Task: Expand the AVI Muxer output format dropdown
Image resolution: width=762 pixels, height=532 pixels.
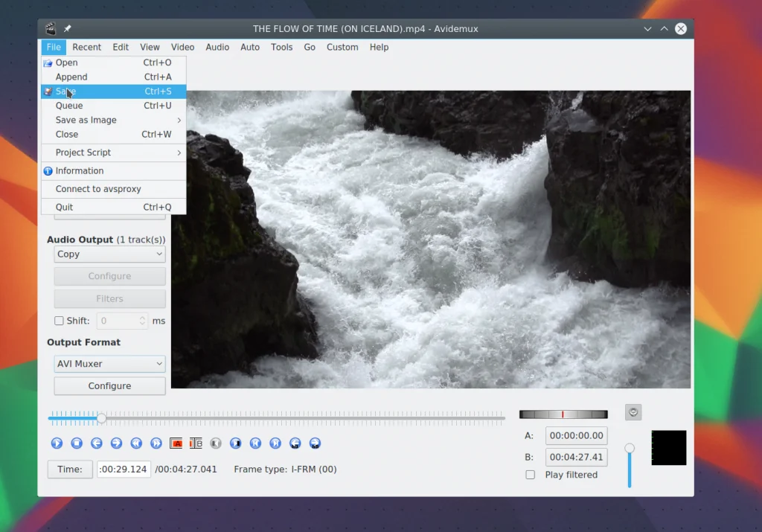Action: (109, 364)
